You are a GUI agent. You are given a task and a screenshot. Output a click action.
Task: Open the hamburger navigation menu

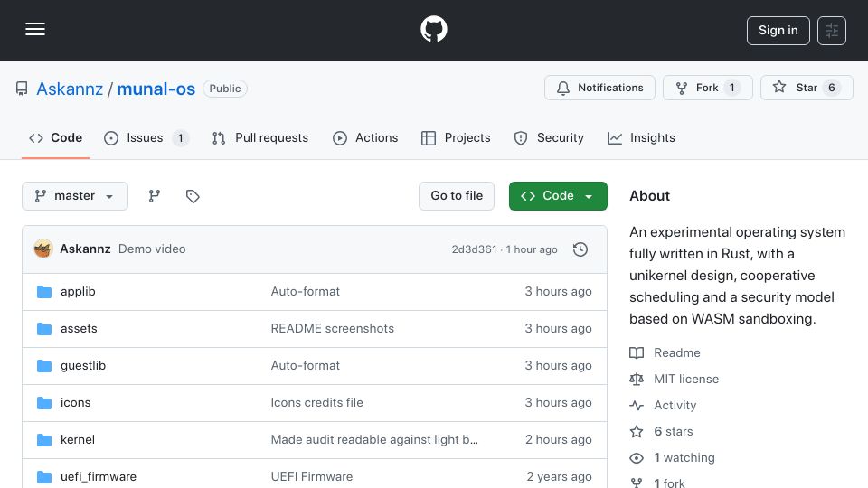[x=35, y=29]
